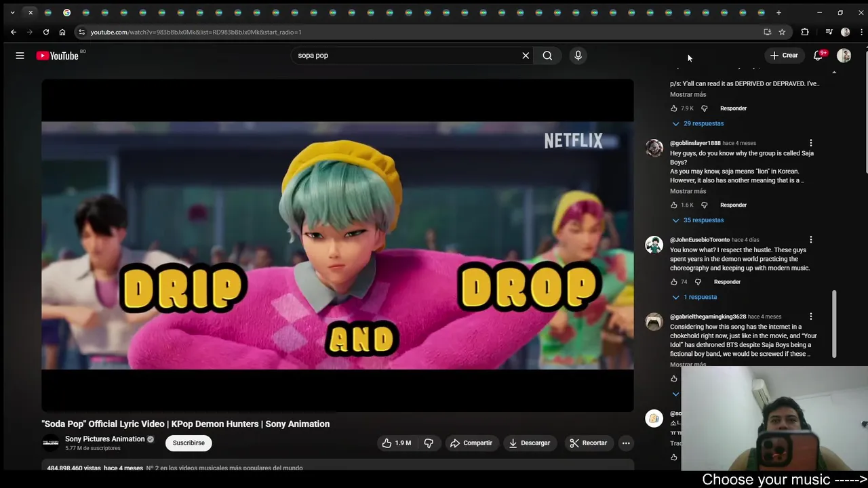Open the YouTube account avatar menu
The width and height of the screenshot is (868, 488).
click(x=844, y=56)
